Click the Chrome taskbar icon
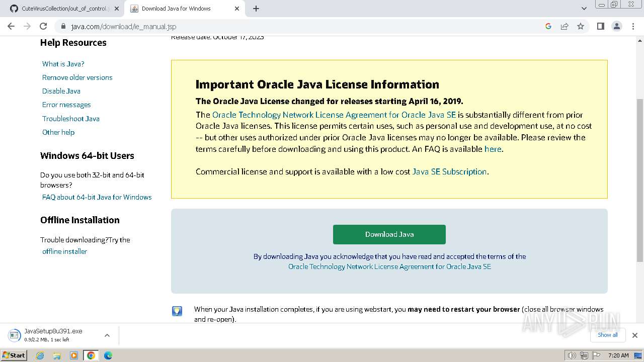Viewport: 644px width, 362px height. click(x=91, y=355)
